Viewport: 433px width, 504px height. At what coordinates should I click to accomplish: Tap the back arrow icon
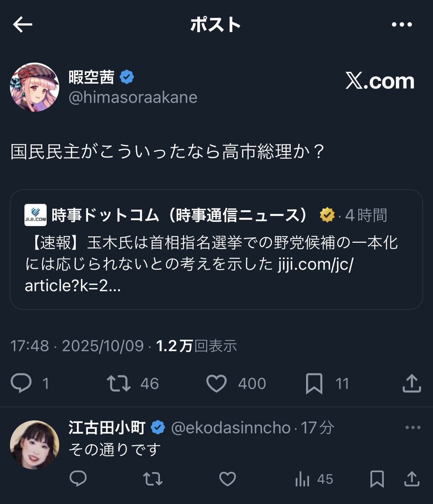[x=23, y=25]
